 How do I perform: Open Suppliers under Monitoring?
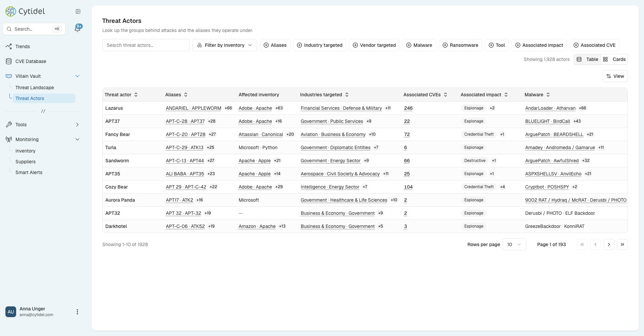[x=26, y=162]
